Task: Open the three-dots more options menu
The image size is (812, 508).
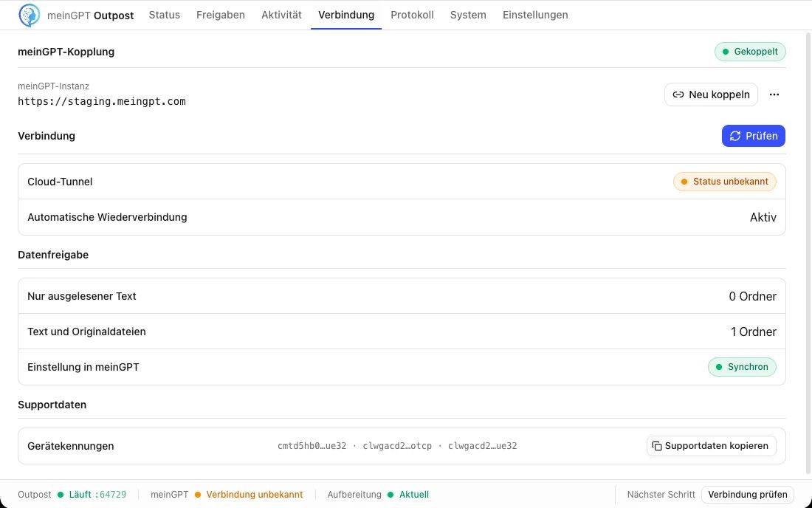Action: click(x=774, y=95)
